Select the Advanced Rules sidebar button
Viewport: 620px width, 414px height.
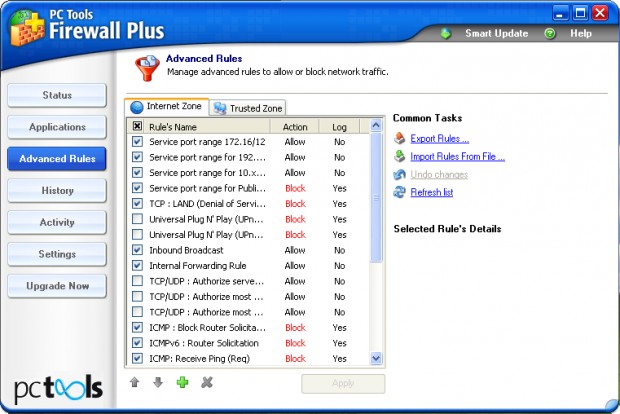(x=57, y=159)
